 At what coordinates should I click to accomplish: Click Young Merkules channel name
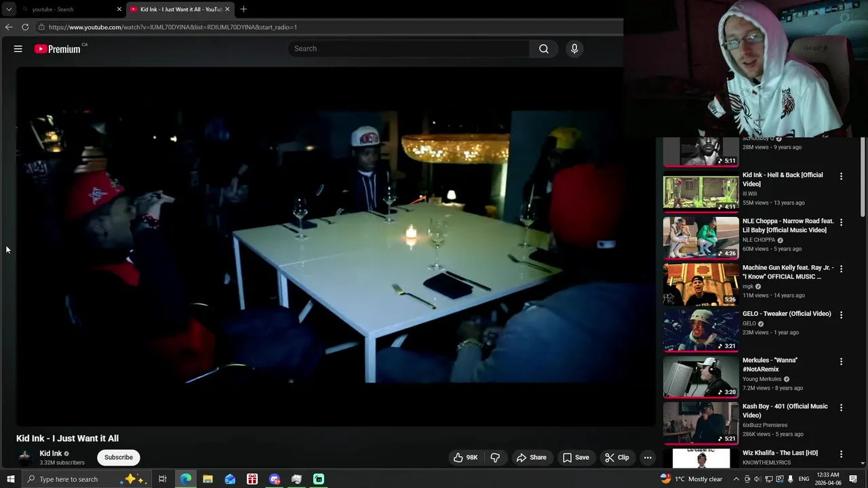762,379
